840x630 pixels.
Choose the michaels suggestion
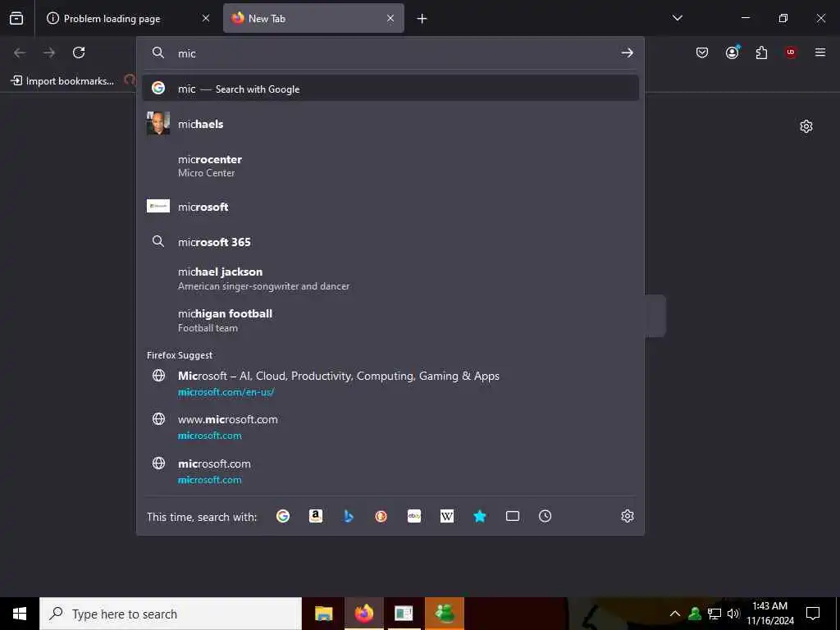[x=390, y=124]
